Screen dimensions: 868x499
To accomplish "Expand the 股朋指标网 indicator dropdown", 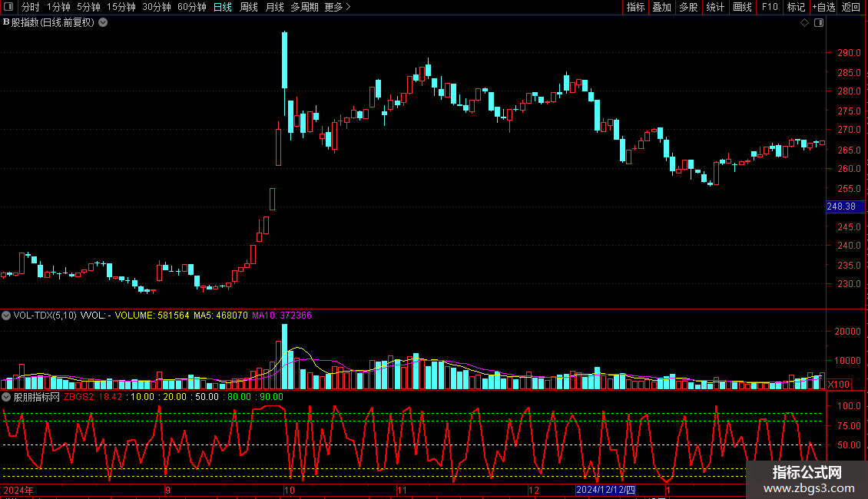I will pyautogui.click(x=6, y=397).
